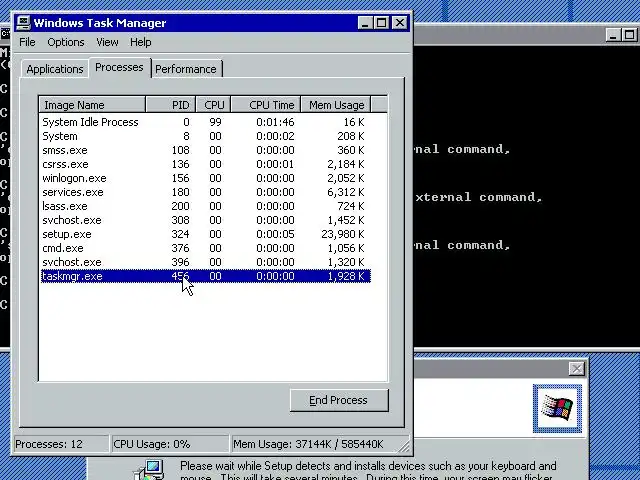Click the 0:01:46 CPU time value
The width and height of the screenshot is (640, 480).
click(x=275, y=122)
